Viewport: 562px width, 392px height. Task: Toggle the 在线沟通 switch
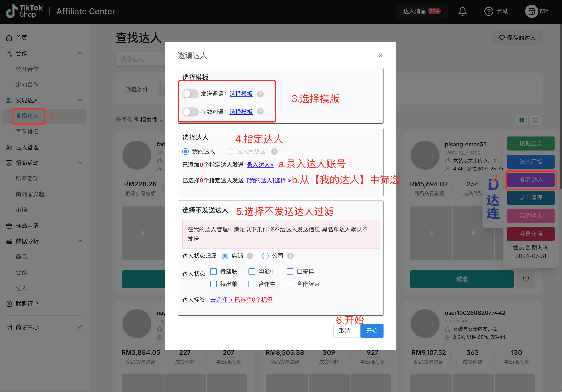[x=190, y=112]
